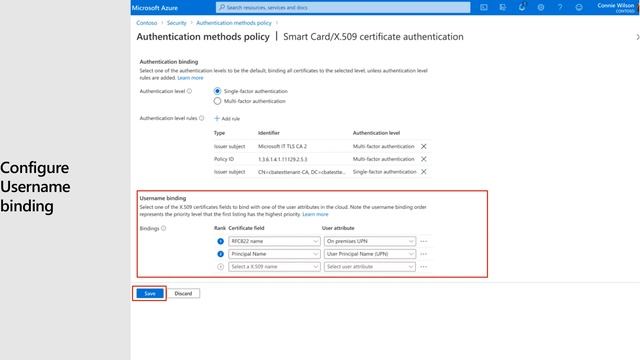The height and width of the screenshot is (360, 640).
Task: Open Principal Name certificate field dropdown
Action: coord(274,254)
